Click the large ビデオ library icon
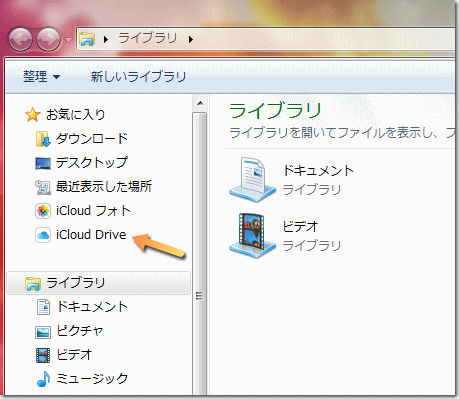The height and width of the screenshot is (399, 459). click(x=252, y=237)
